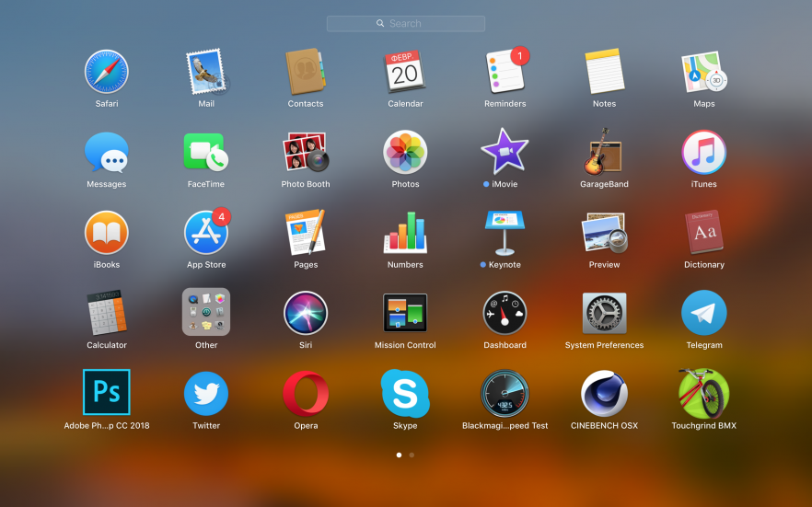Image resolution: width=812 pixels, height=507 pixels.
Task: Open System Preferences
Action: (604, 313)
